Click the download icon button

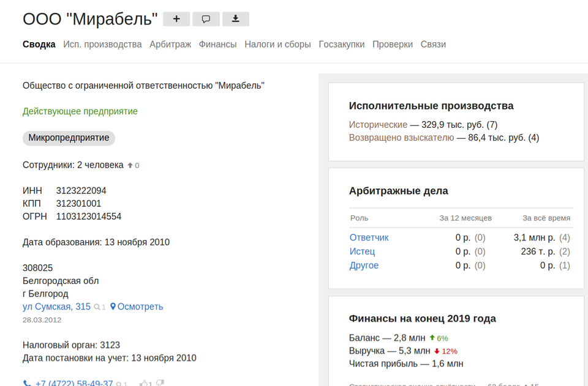235,19
